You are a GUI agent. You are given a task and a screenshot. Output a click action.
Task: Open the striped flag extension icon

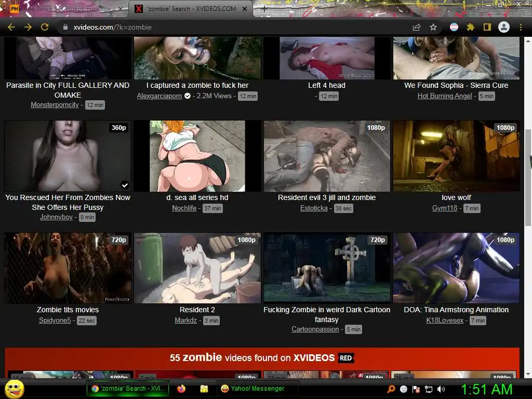click(x=454, y=27)
